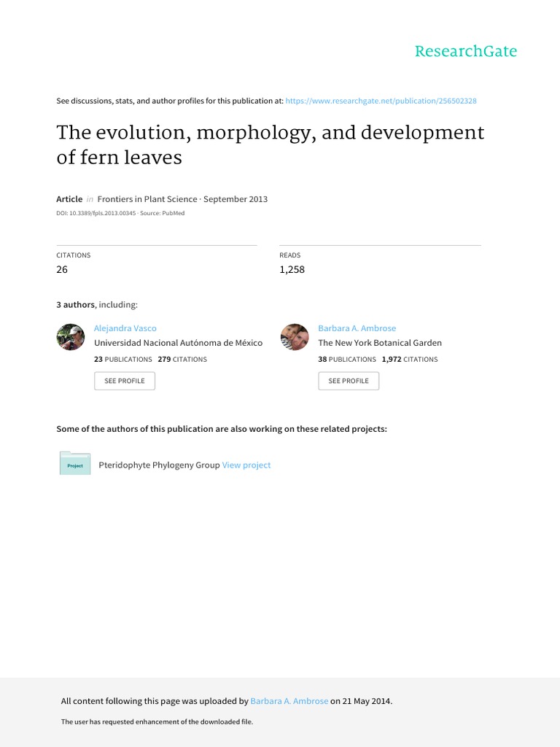Click the citations count of 26
Screen dimensions: 560x747
pos(62,269)
